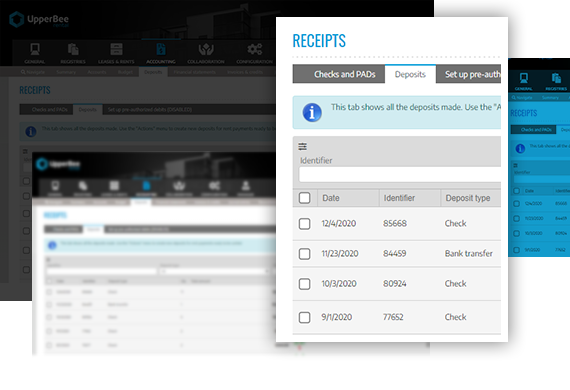Open the Registries module icon
The width and height of the screenshot is (570, 390).
[73, 53]
